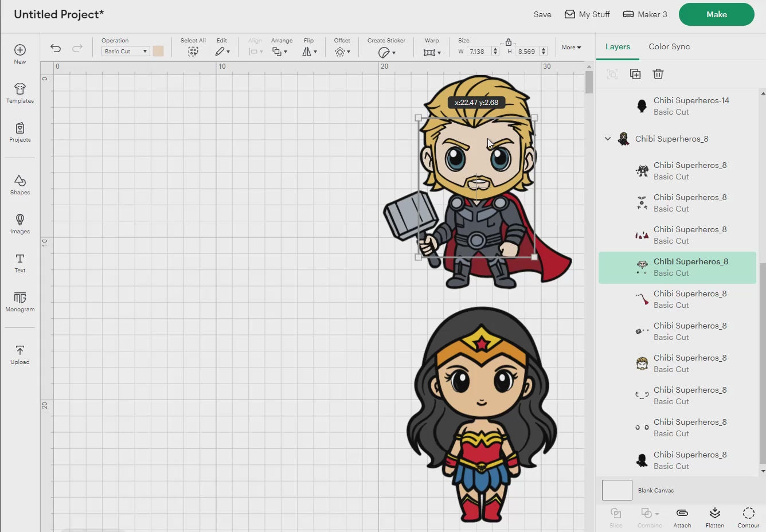Click the canvas vertical scrollbar
Image resolution: width=766 pixels, height=532 pixels.
589,83
